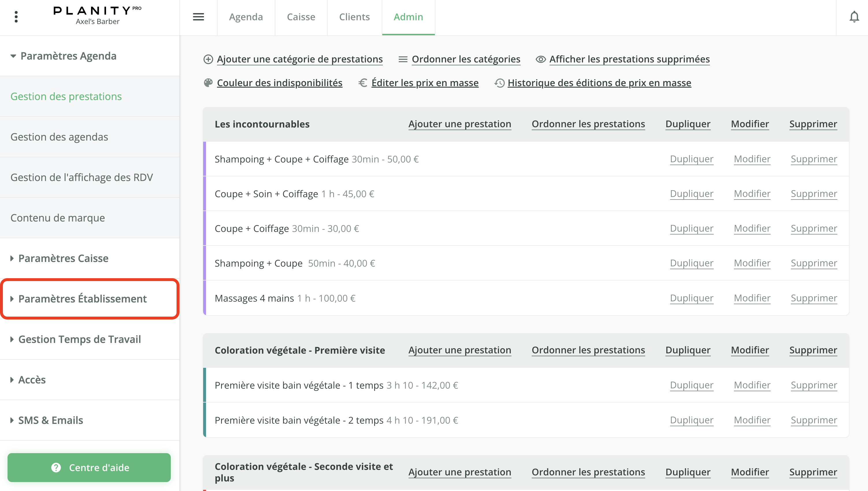Switch to the Caisse tab

pyautogui.click(x=301, y=16)
